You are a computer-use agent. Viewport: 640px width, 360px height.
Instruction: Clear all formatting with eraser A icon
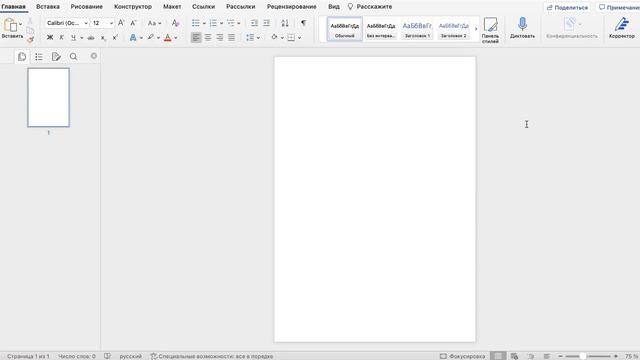[176, 23]
